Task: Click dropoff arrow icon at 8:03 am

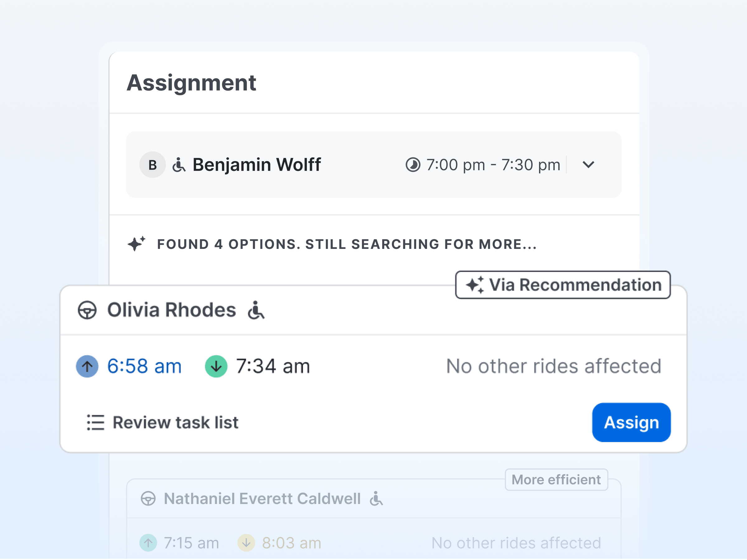Action: (x=246, y=543)
